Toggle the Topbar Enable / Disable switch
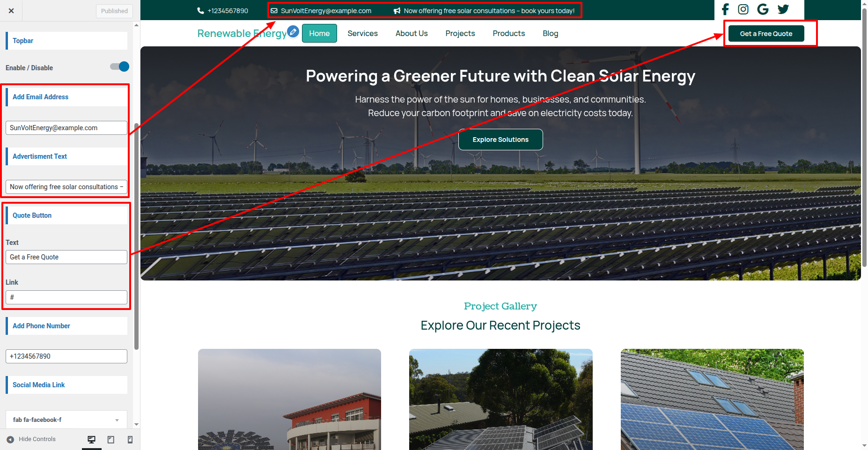The image size is (868, 450). click(119, 67)
